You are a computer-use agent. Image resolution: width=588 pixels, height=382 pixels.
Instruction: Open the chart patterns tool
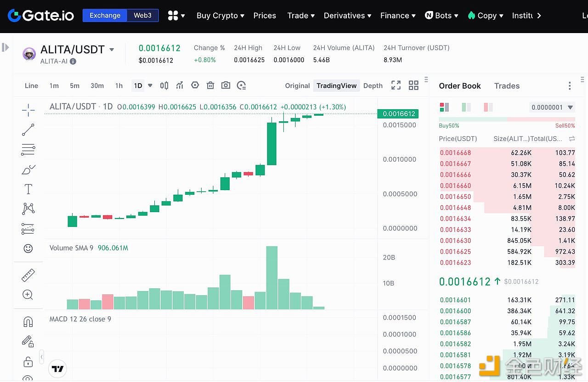(28, 209)
